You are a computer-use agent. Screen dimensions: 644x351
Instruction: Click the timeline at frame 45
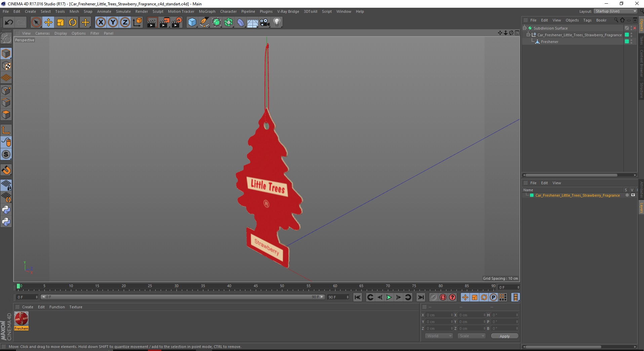point(256,287)
